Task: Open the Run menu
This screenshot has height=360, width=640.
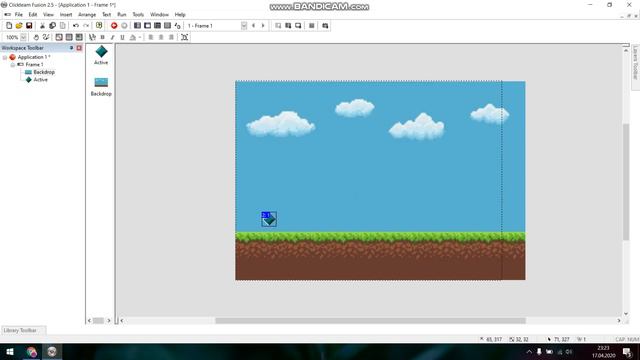Action: (x=122, y=14)
